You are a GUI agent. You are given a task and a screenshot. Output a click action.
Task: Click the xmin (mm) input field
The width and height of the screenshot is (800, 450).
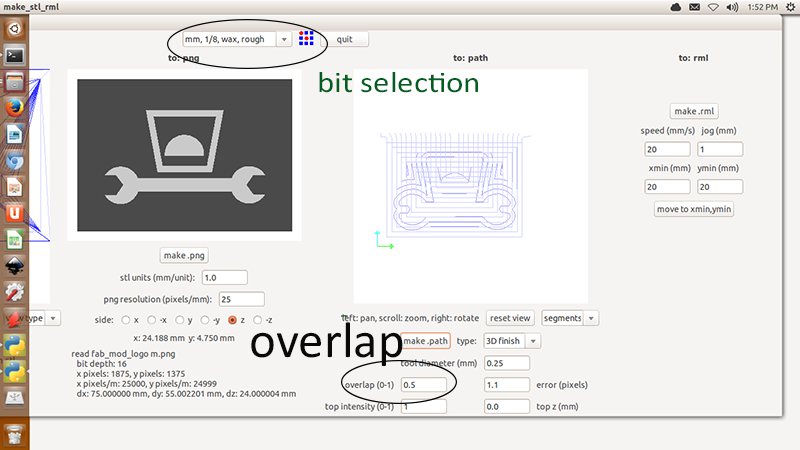667,187
